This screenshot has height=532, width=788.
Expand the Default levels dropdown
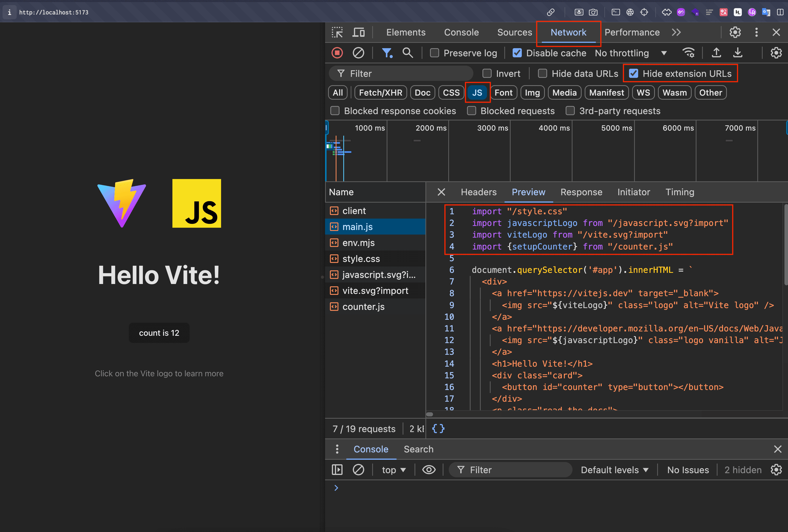click(x=614, y=470)
